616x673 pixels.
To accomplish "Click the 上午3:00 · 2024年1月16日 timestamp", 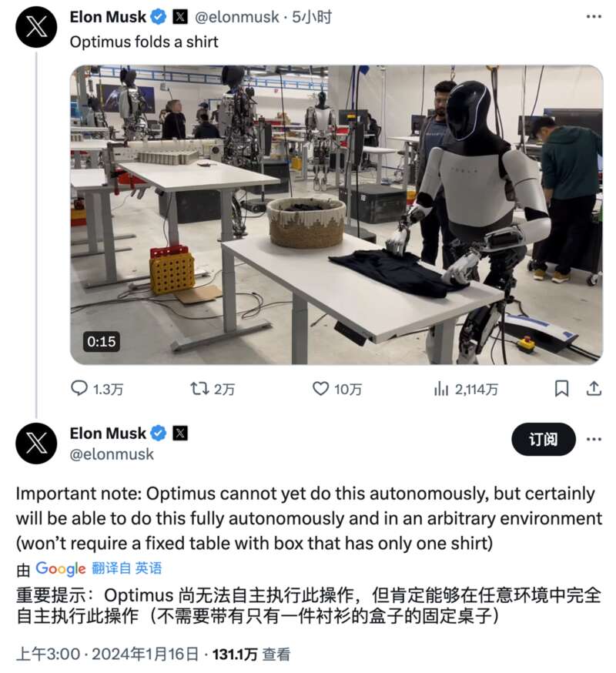I will click(107, 654).
